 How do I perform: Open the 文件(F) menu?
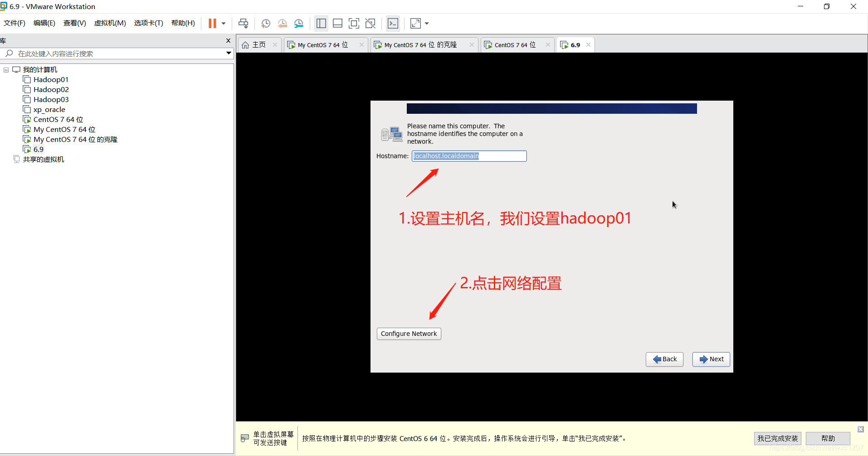[x=15, y=23]
